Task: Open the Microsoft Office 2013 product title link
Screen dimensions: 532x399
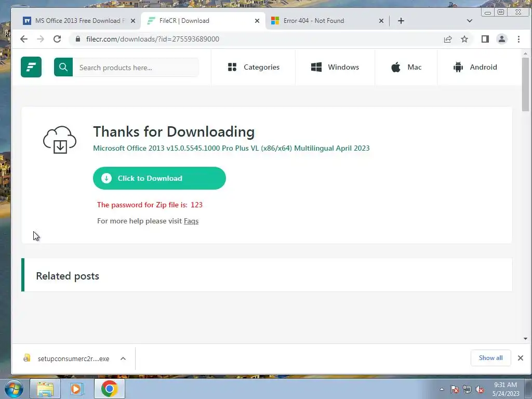Action: tap(231, 148)
